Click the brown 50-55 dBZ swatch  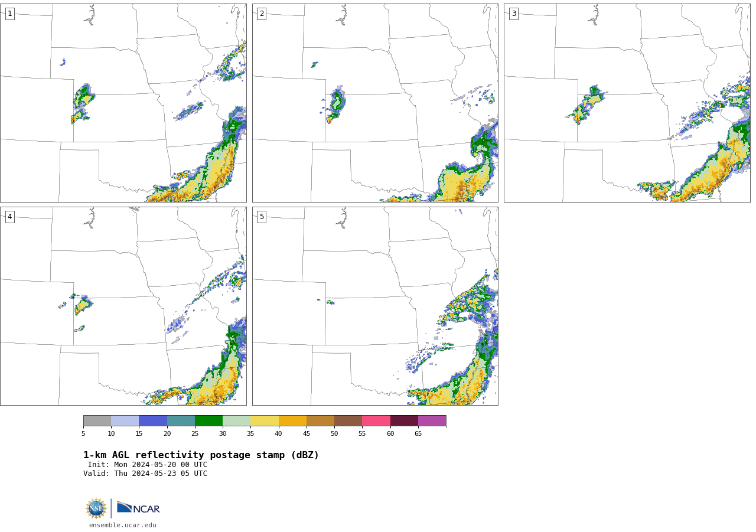[348, 421]
